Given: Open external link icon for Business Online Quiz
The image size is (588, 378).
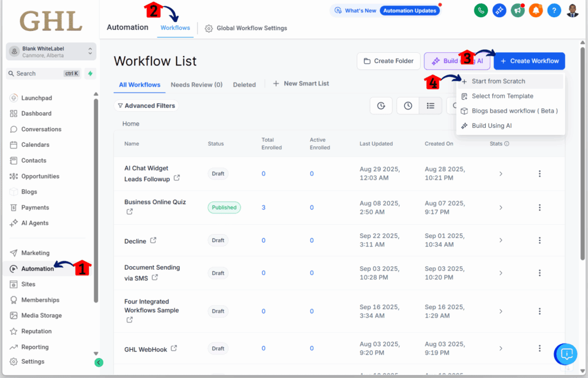Looking at the screenshot, I should tap(129, 212).
